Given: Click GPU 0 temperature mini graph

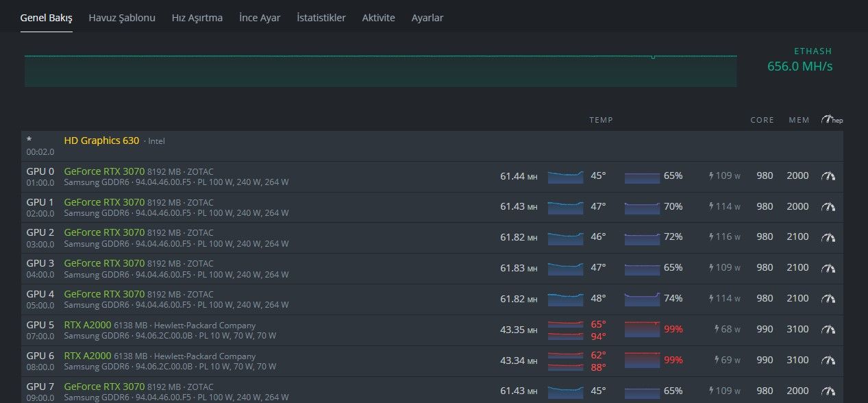Looking at the screenshot, I should (x=565, y=176).
